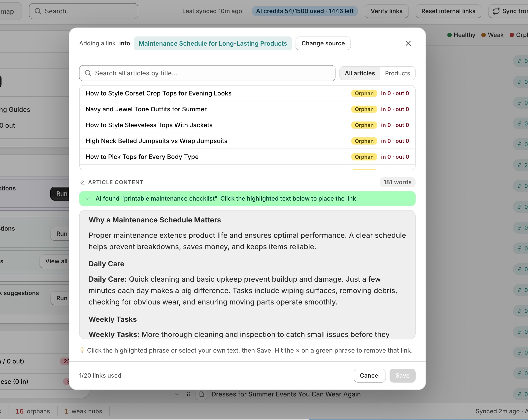Click the lightbulb tip icon
Image resolution: width=528 pixels, height=420 pixels.
coord(82,350)
